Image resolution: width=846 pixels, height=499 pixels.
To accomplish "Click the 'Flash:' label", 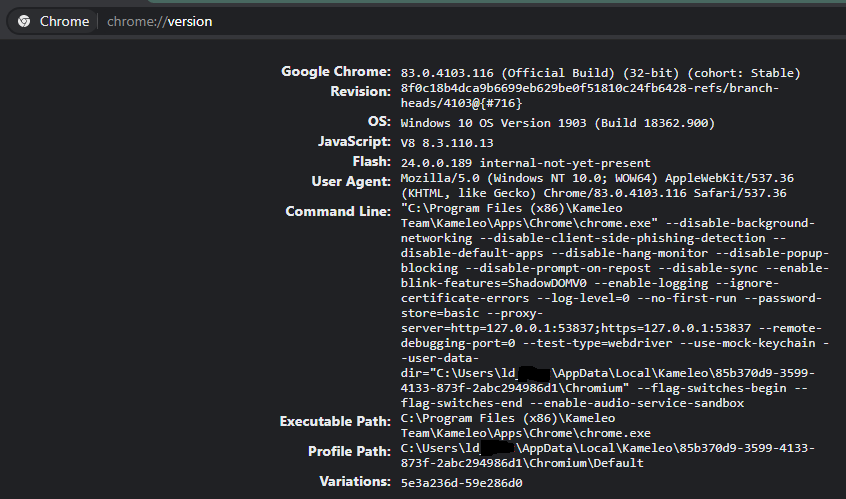I will tap(371, 162).
